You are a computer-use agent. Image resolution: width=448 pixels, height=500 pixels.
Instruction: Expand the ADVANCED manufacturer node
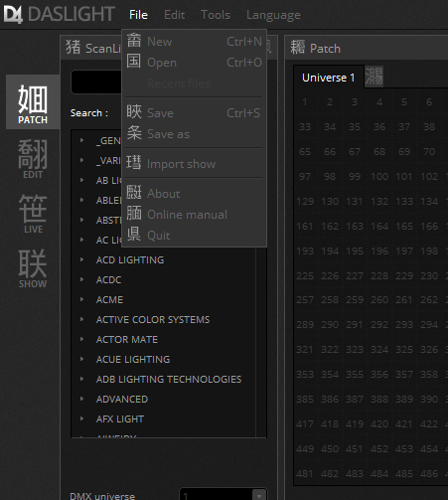click(81, 399)
